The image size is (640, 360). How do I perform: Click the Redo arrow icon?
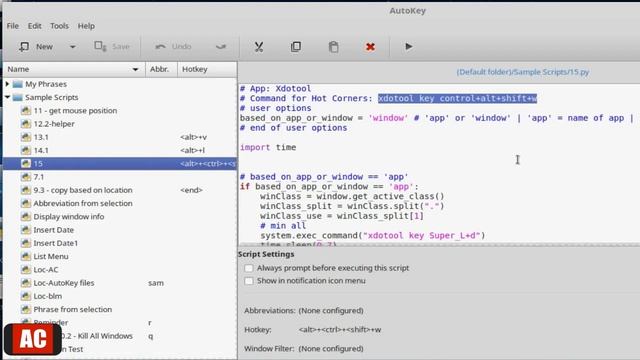[221, 47]
